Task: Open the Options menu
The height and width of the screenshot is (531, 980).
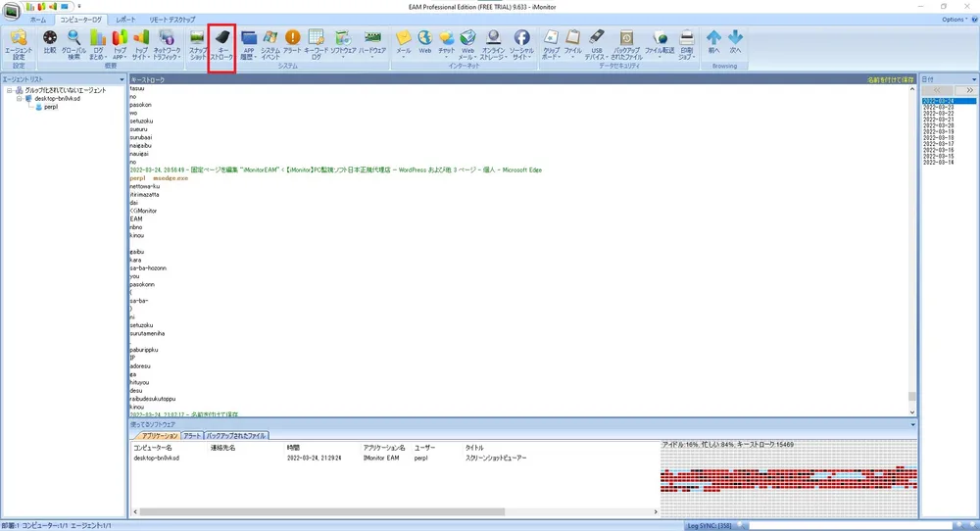Action: 955,20
